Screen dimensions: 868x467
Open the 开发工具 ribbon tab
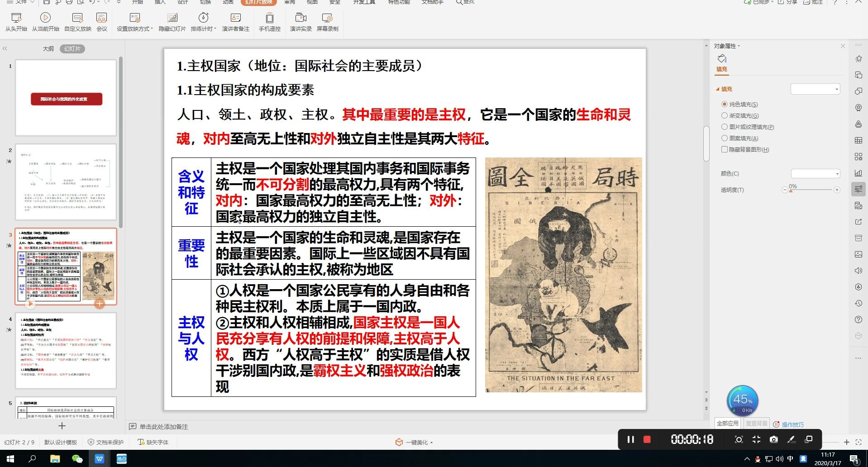[364, 2]
